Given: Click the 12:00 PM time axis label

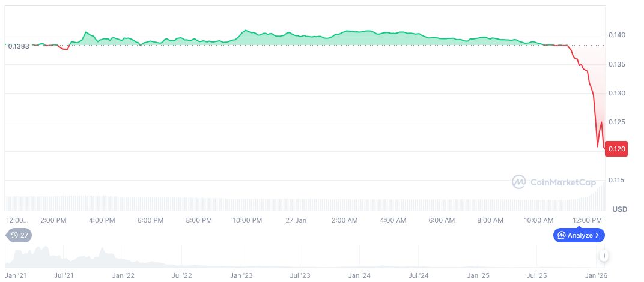Looking at the screenshot, I should point(588,220).
